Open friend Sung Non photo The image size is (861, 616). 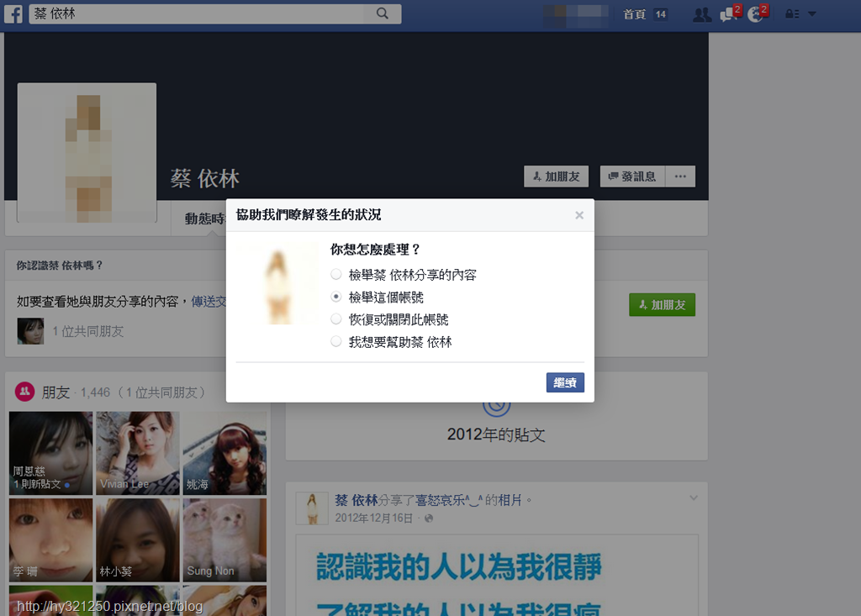(224, 540)
